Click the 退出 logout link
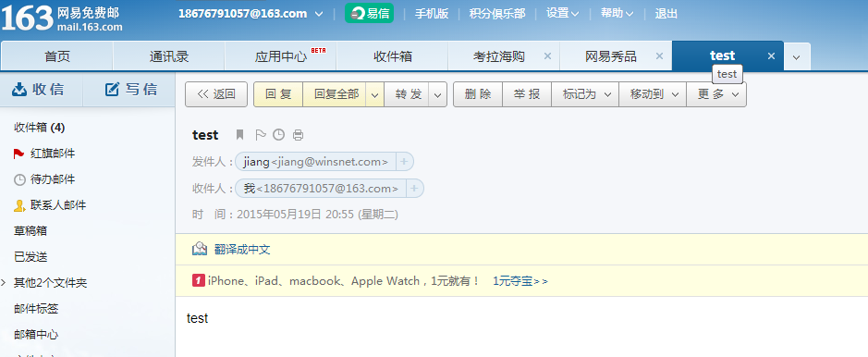 click(x=666, y=14)
